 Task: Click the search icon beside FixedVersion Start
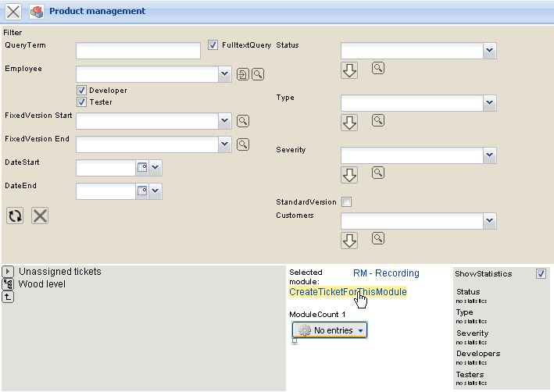243,121
